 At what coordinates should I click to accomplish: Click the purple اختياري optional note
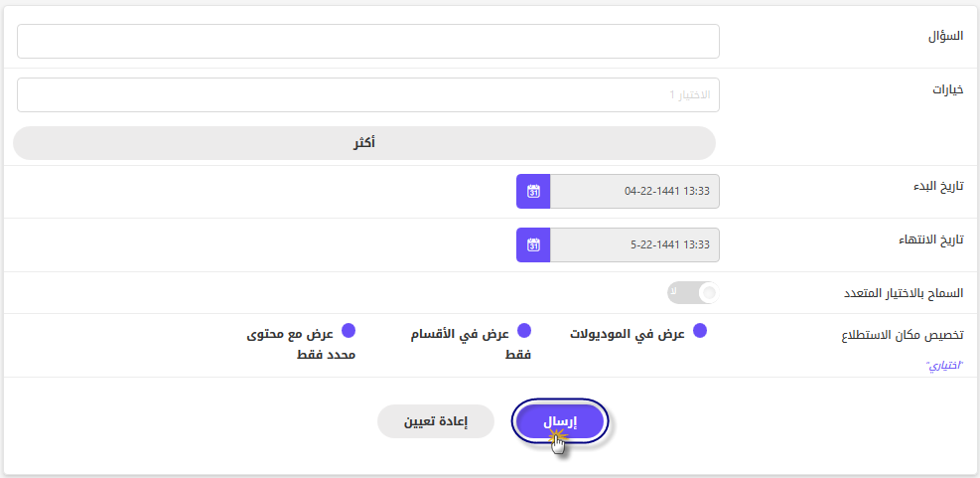tap(945, 365)
